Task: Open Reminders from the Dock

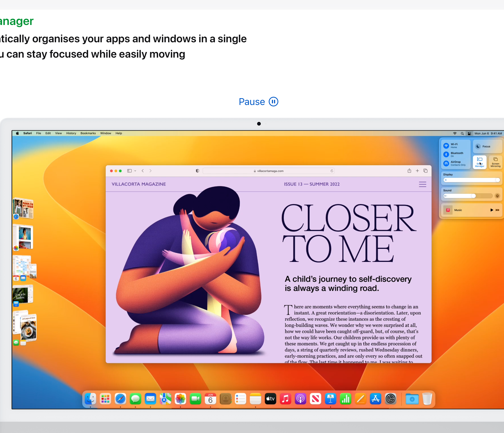Action: tap(240, 399)
